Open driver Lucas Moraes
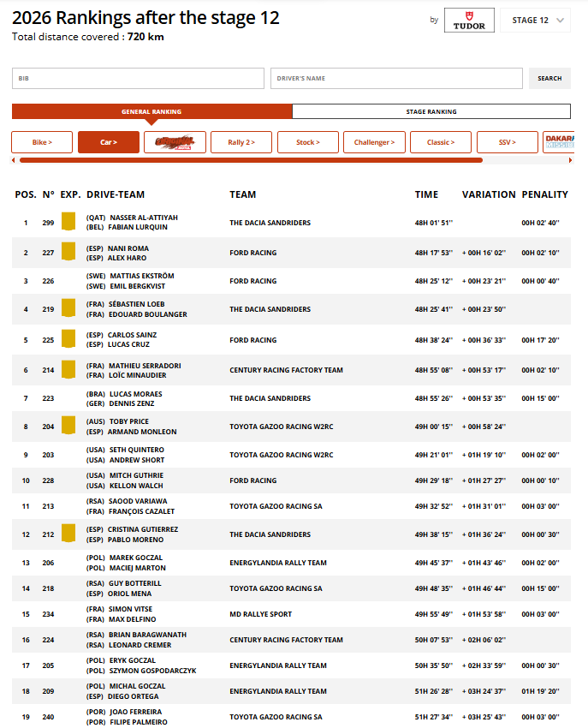The image size is (588, 728). click(136, 394)
